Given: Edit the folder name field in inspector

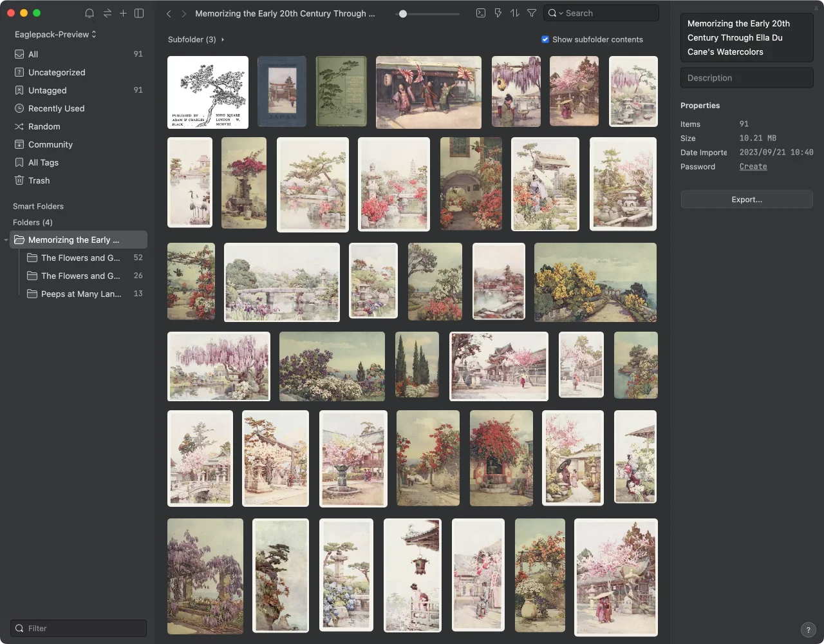Looking at the screenshot, I should click(747, 37).
